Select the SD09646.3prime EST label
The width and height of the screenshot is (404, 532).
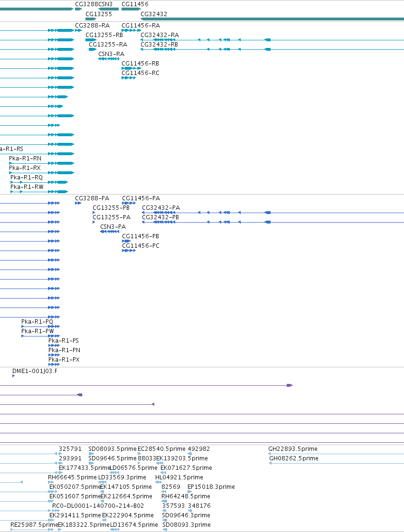[x=186, y=515]
